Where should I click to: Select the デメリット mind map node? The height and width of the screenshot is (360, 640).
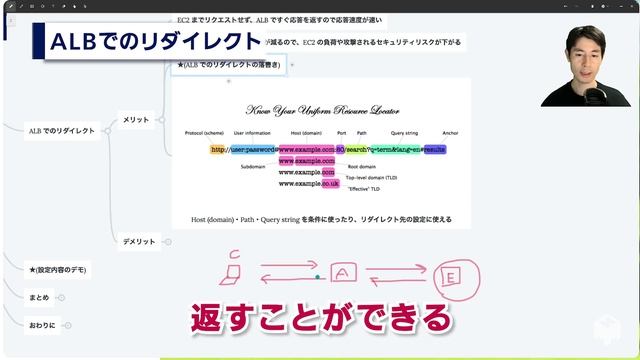click(139, 242)
